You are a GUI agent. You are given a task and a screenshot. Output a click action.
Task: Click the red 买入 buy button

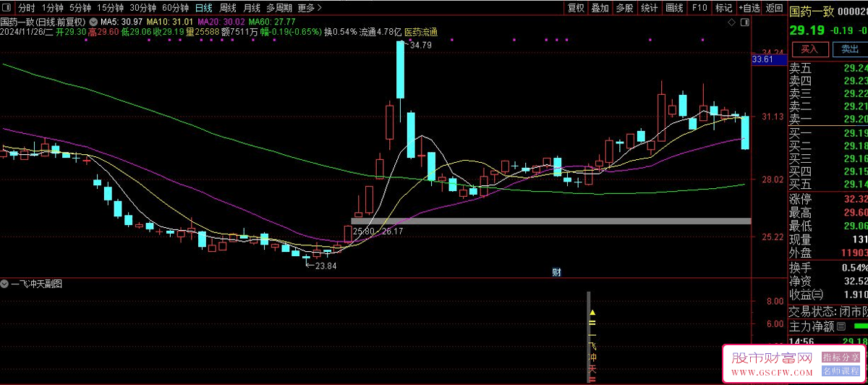pyautogui.click(x=809, y=49)
